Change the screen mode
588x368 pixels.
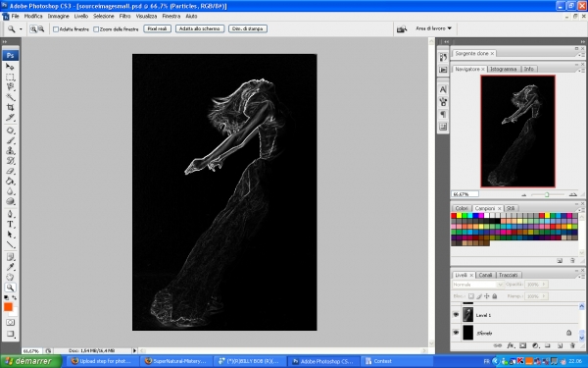(10, 334)
